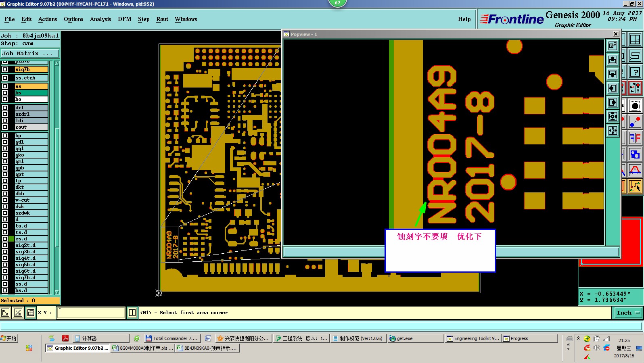Select the ss layer color bar

pyautogui.click(x=31, y=86)
